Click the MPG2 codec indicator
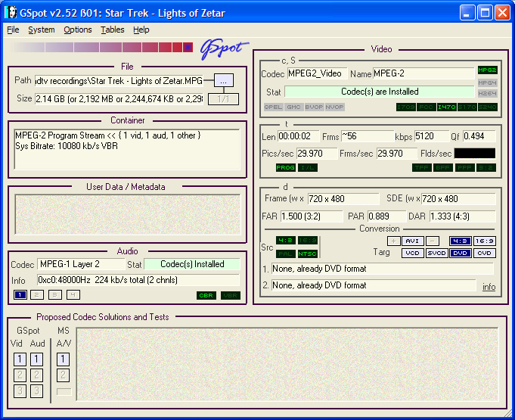This screenshot has height=420, width=515. coord(487,70)
